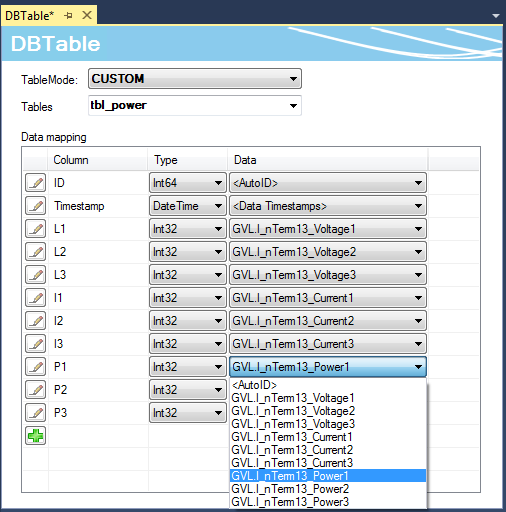Click the Column header in Data mapping
Screen dimensions: 506x512
[98, 160]
